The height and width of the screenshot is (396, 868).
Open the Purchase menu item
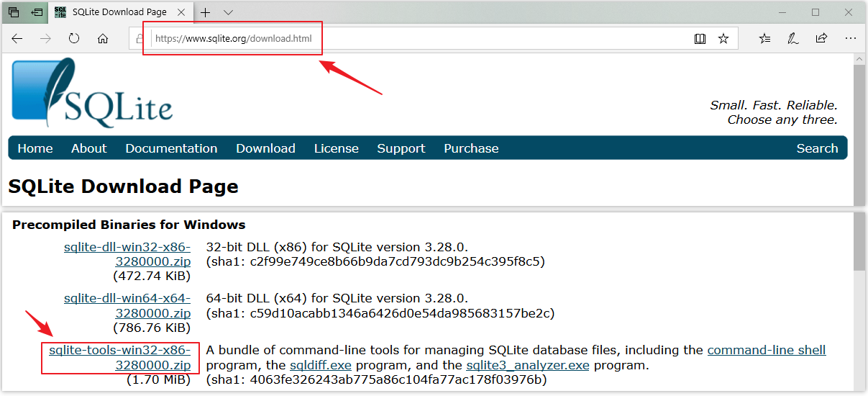471,148
